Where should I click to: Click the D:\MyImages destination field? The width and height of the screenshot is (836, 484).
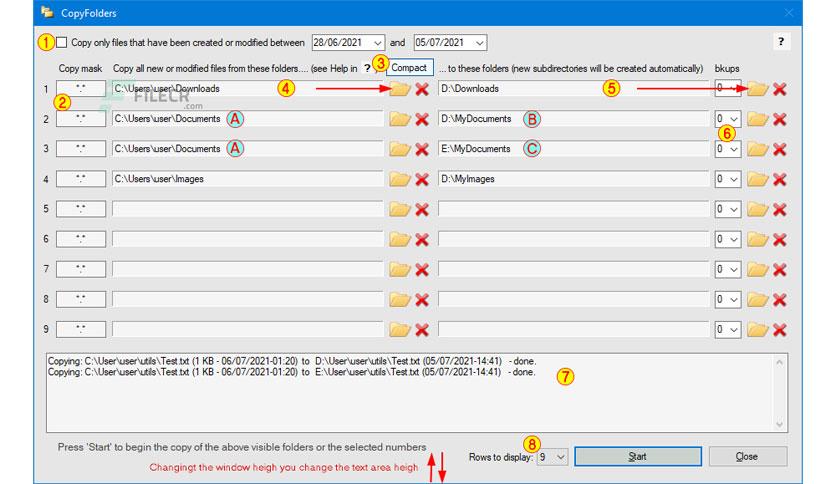pyautogui.click(x=573, y=179)
